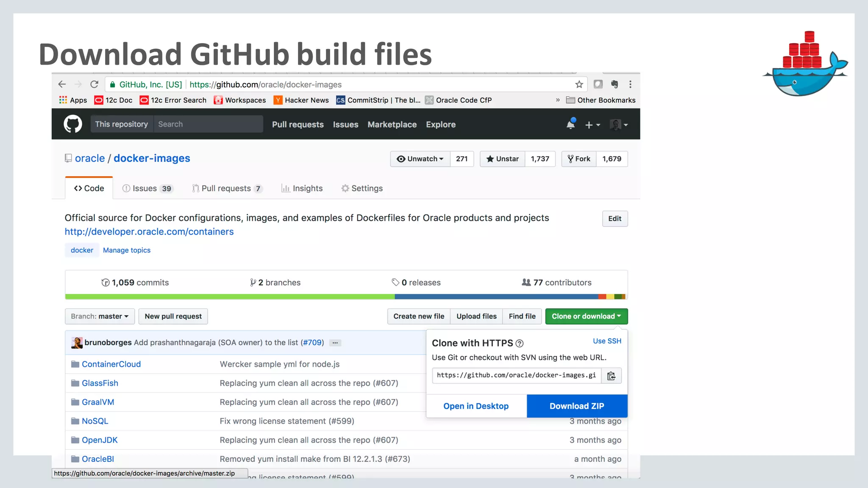The image size is (868, 488).
Task: Click the browser back arrow
Action: click(x=62, y=84)
